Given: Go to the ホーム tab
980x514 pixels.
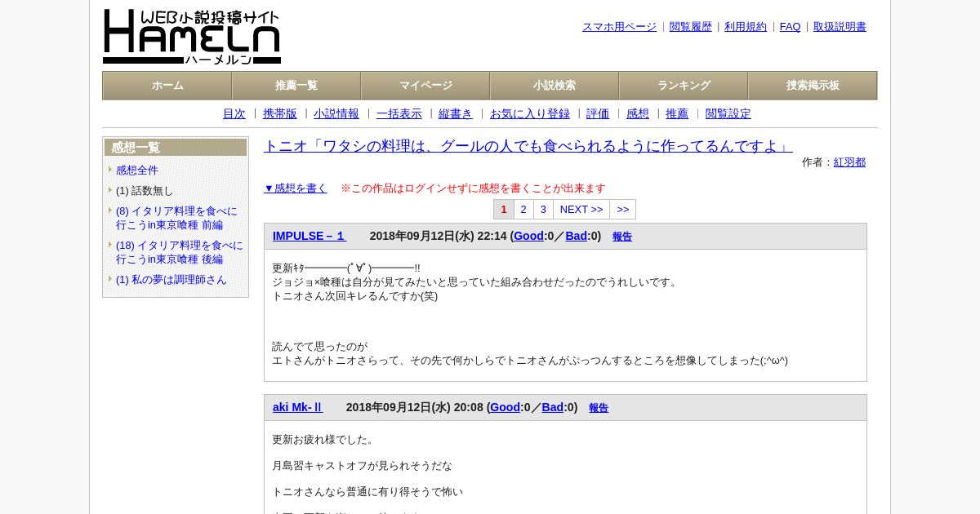Looking at the screenshot, I should [x=167, y=86].
